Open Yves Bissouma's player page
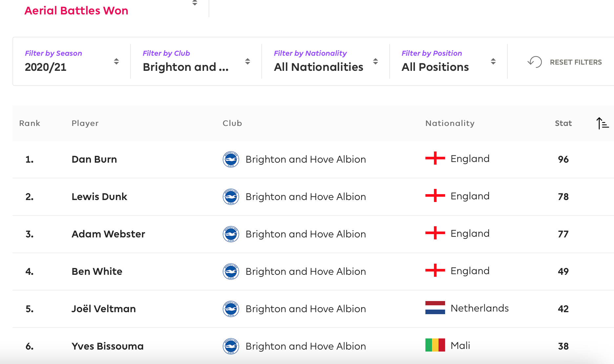The width and height of the screenshot is (614, 364). click(x=108, y=346)
